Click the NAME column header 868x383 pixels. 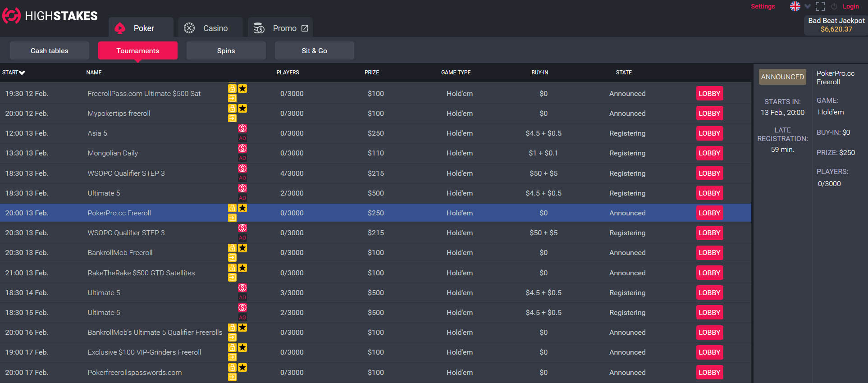(94, 73)
